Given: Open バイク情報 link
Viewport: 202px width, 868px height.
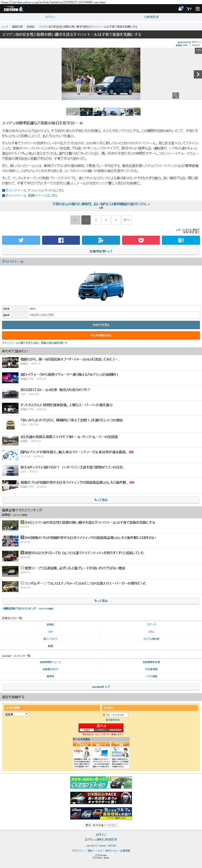Looking at the screenshot, I should tap(151, 676).
